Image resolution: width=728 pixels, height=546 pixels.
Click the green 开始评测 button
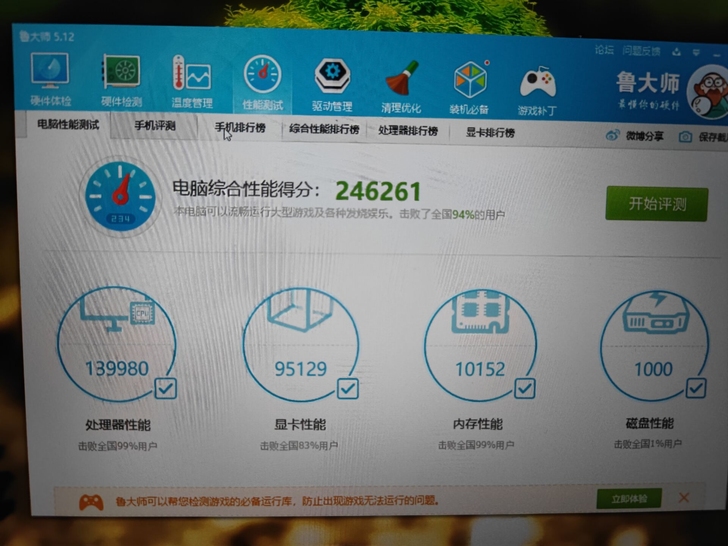(x=657, y=204)
